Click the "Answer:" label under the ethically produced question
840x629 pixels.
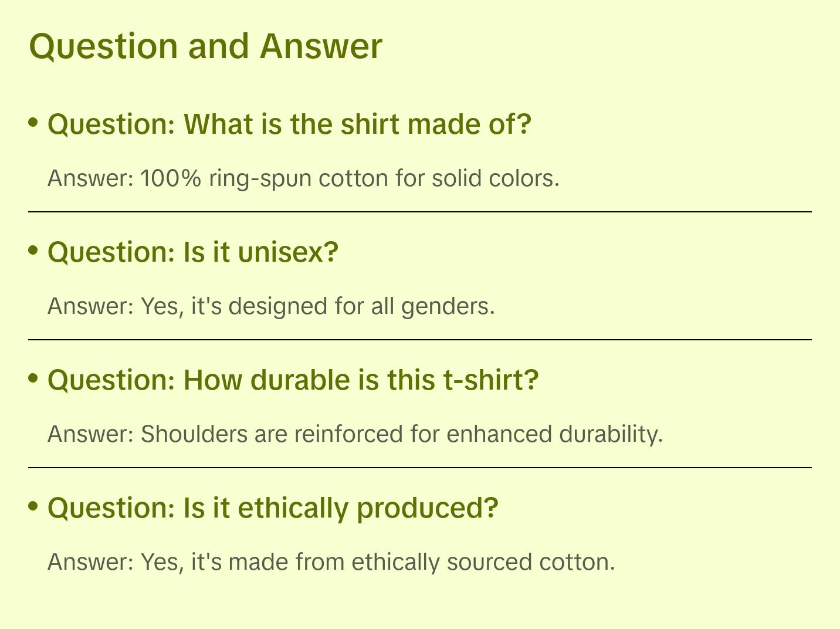tap(91, 562)
